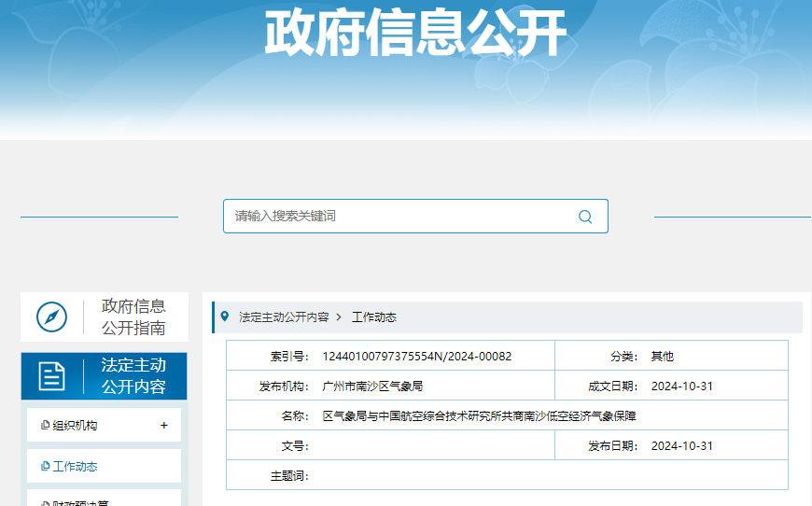The image size is (812, 506).
Task: Click the small page icon beside 工作动态
Action: pyautogui.click(x=45, y=467)
